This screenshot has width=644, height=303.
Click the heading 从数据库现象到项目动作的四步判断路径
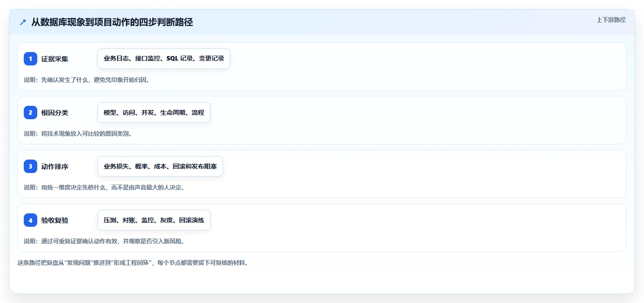tap(112, 22)
